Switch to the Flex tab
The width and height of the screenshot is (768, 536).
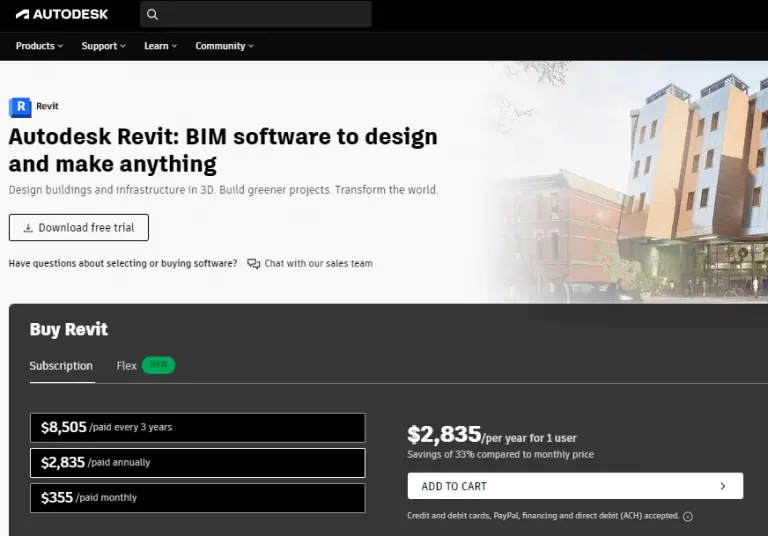tap(126, 366)
